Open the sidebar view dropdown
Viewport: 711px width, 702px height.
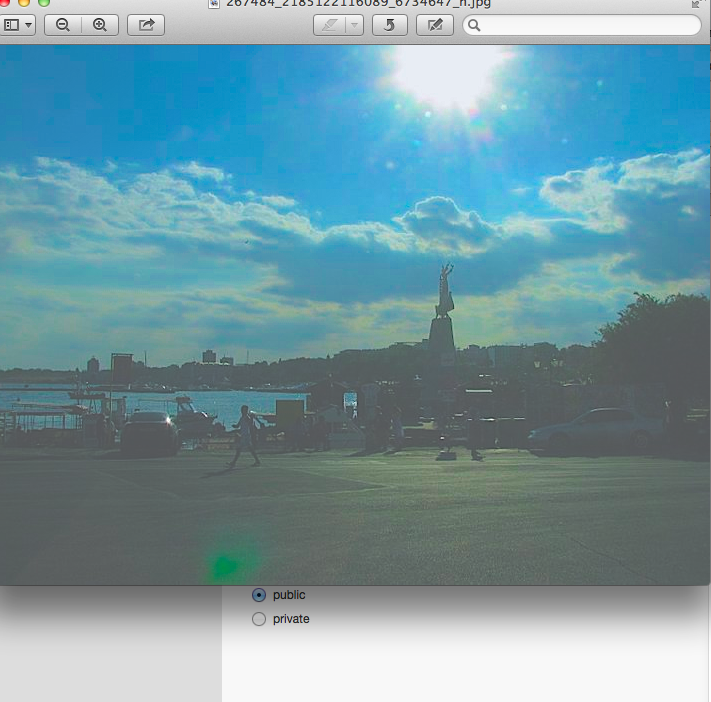(x=18, y=25)
